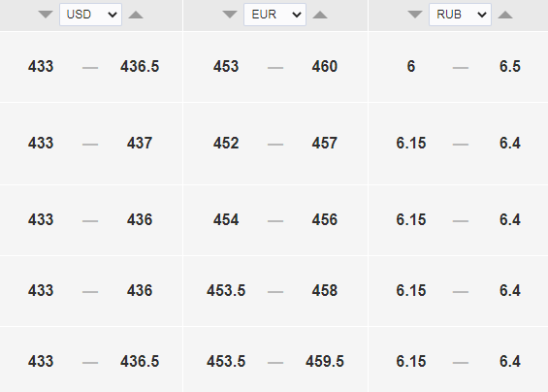
Task: Sort EUR column descending with down arrow
Action: pos(230,15)
